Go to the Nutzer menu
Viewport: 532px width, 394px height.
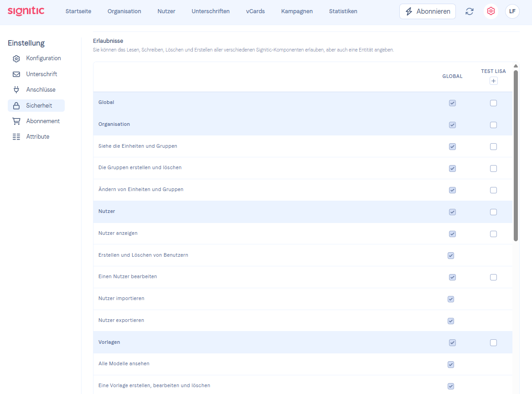coord(166,11)
